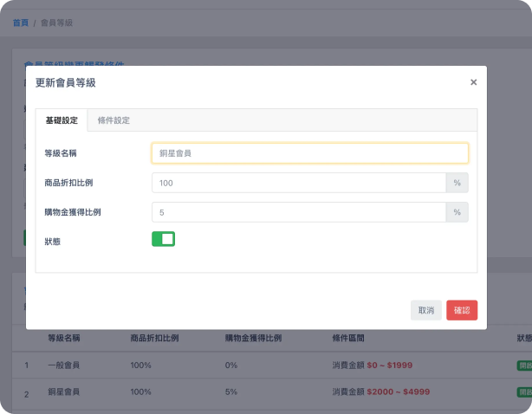Click the green status badge for 一般會員
The height and width of the screenshot is (414, 532).
pos(523,365)
